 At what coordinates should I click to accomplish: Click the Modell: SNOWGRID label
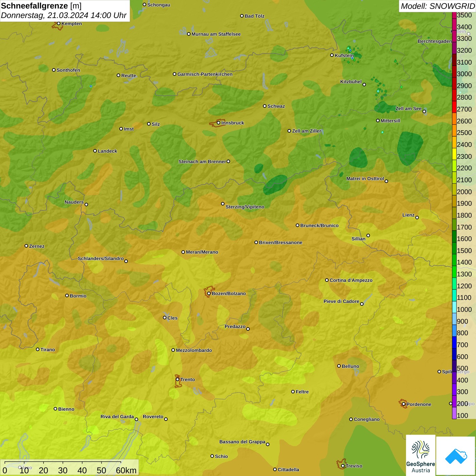point(437,6)
